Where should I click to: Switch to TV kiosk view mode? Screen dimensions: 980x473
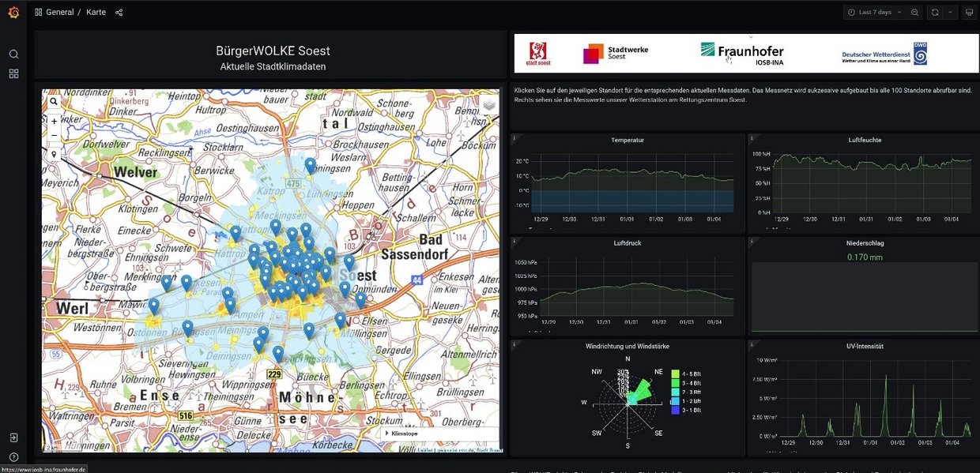point(969,13)
